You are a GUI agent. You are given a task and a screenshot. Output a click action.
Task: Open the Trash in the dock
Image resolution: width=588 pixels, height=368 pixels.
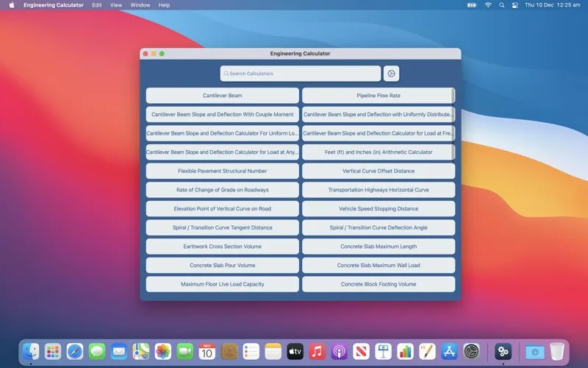[557, 352]
